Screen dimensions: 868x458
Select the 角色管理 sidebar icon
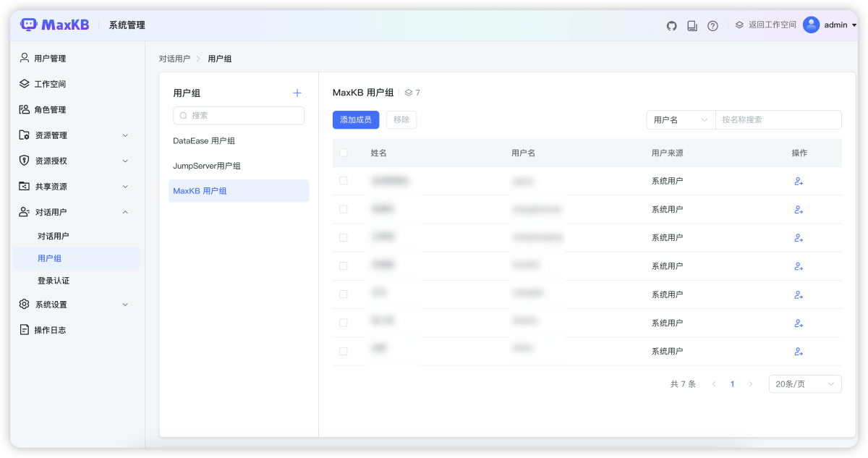pyautogui.click(x=23, y=109)
